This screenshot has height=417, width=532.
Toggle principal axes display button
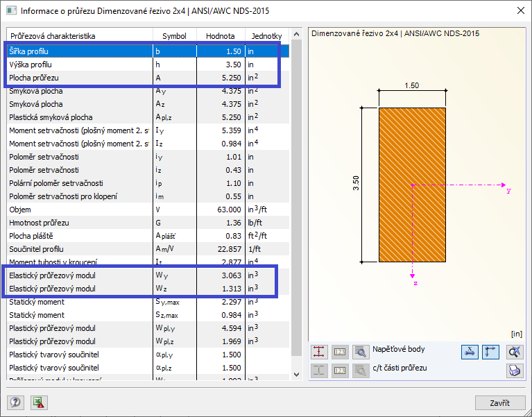(490, 352)
